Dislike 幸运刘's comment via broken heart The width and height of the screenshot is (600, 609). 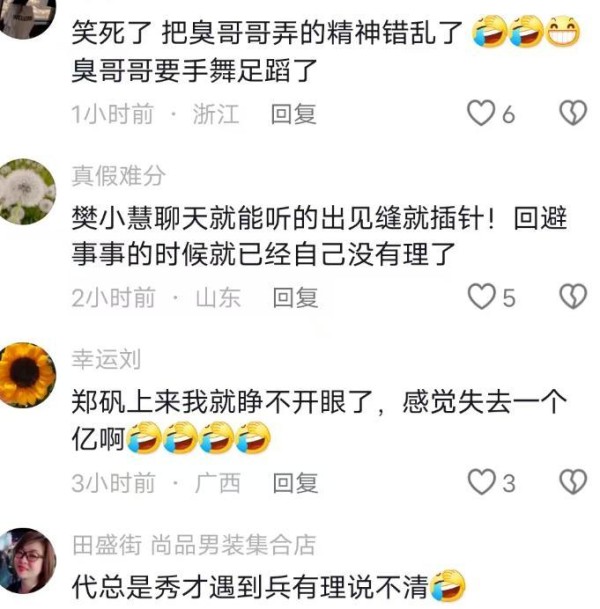coord(573,482)
